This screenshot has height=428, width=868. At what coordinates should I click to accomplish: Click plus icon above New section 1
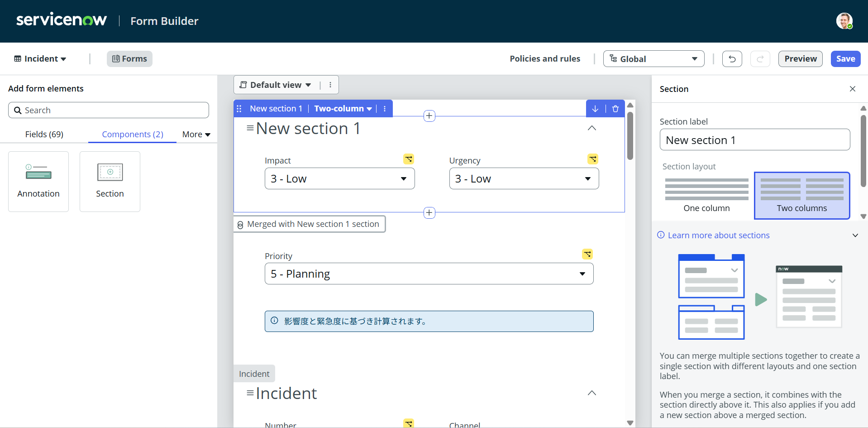tap(429, 116)
